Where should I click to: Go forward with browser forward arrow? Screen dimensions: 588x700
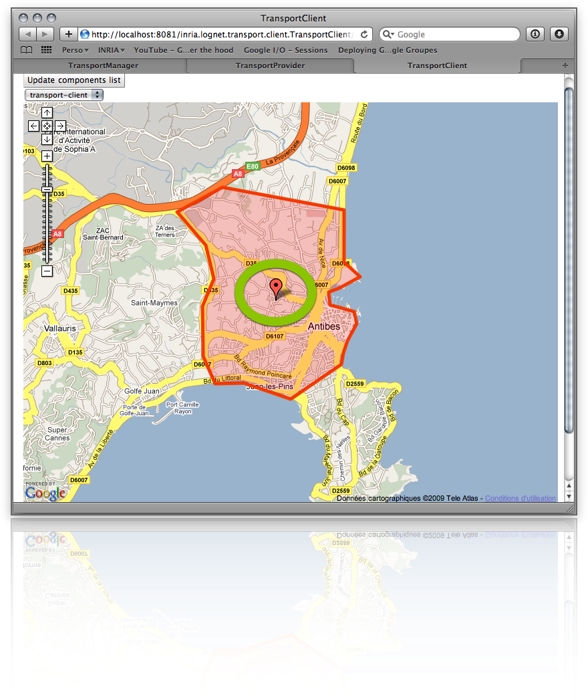(45, 34)
